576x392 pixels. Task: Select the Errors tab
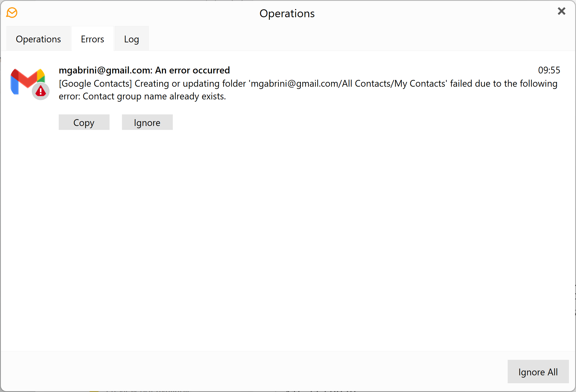coord(92,39)
